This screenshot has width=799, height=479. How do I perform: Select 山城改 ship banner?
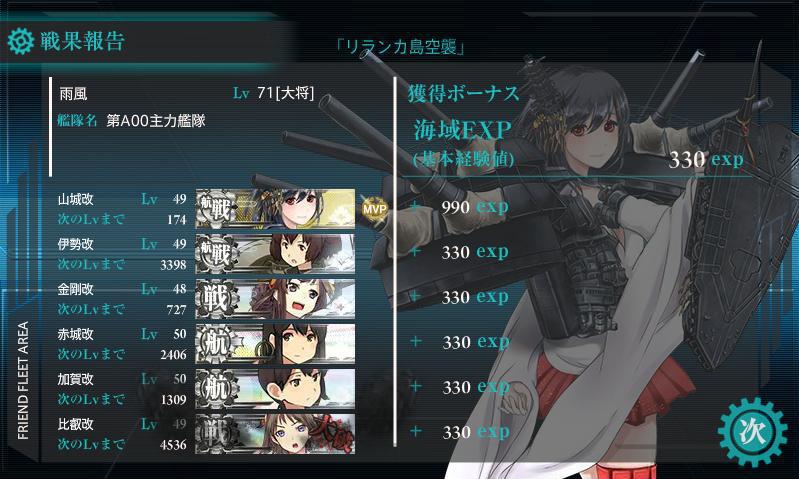(275, 208)
